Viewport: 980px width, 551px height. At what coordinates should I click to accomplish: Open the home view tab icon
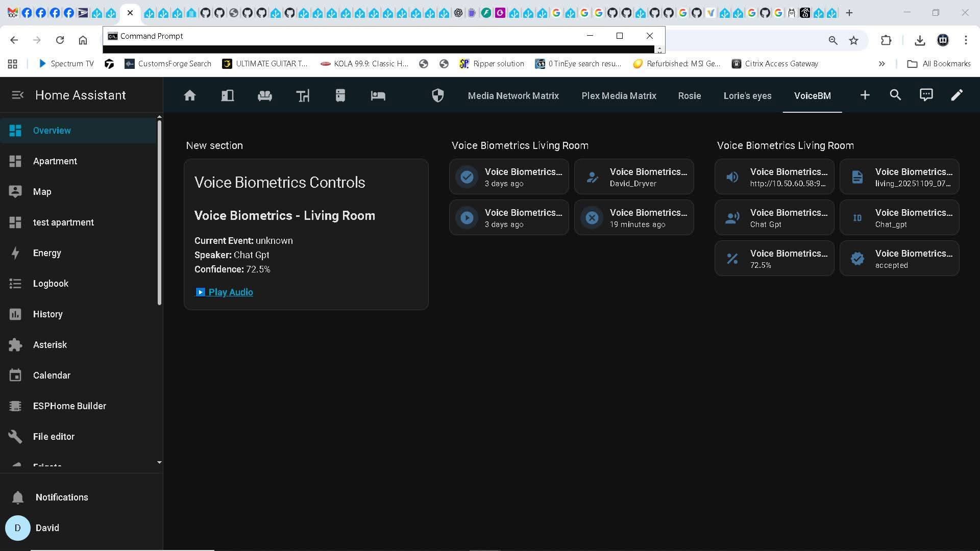(x=190, y=95)
